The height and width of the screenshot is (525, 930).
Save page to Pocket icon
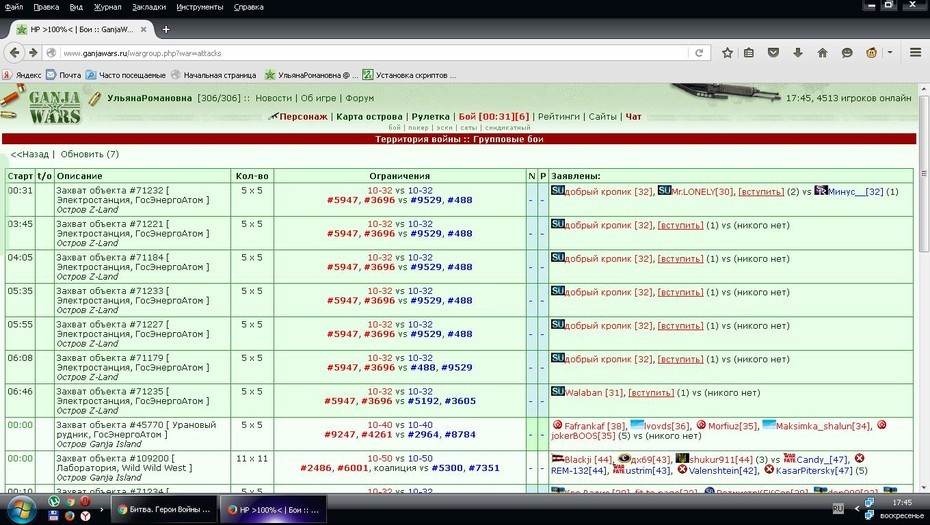773,53
